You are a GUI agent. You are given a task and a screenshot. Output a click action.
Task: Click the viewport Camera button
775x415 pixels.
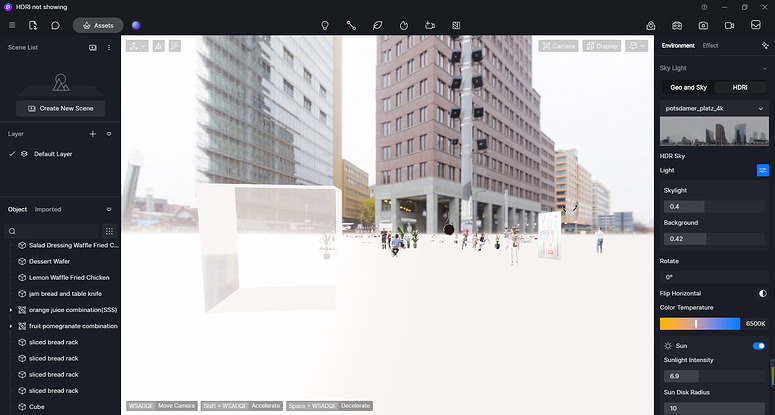click(559, 46)
